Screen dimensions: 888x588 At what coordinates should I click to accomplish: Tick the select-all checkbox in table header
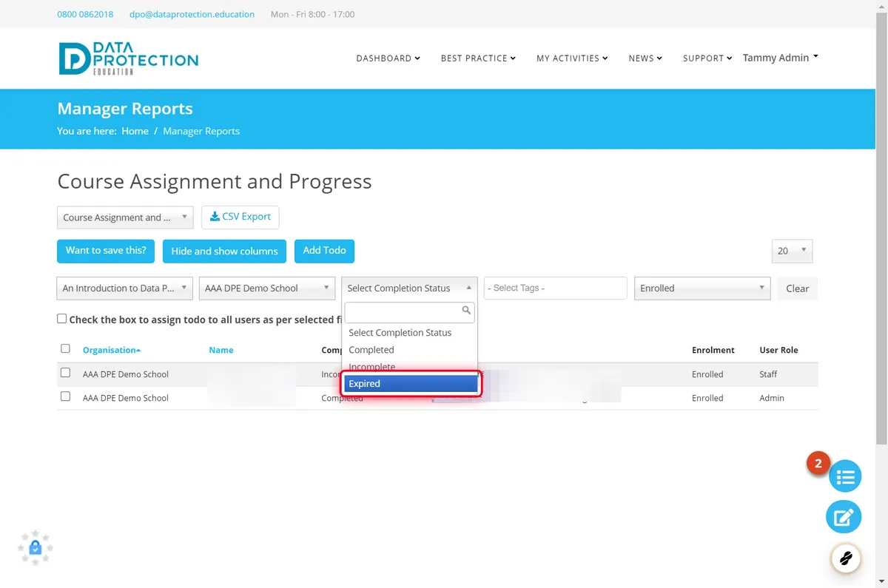[65, 348]
